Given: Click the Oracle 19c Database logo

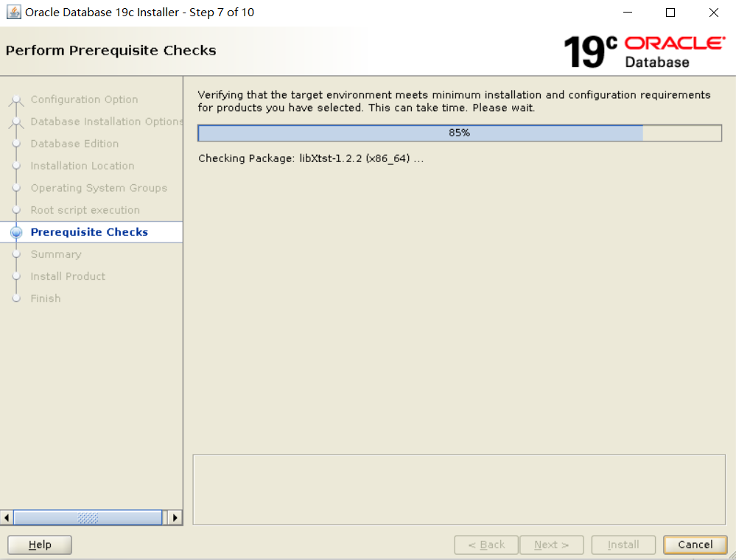Looking at the screenshot, I should 644,51.
